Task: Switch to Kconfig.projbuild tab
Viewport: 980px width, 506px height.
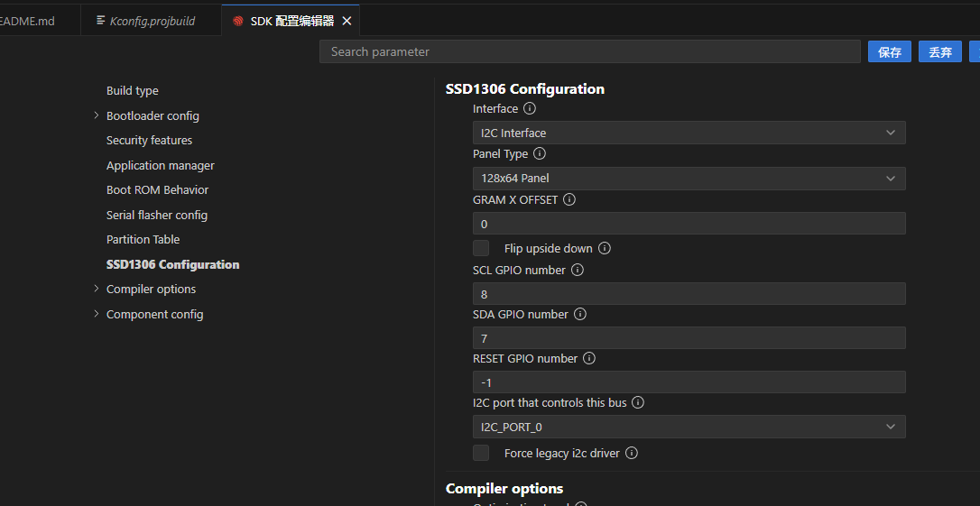Action: (x=152, y=21)
